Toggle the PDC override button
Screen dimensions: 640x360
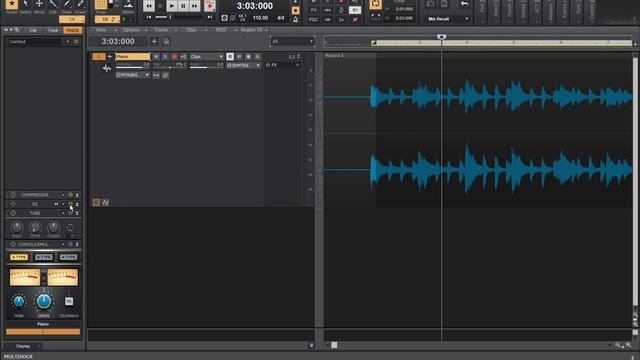[313, 19]
